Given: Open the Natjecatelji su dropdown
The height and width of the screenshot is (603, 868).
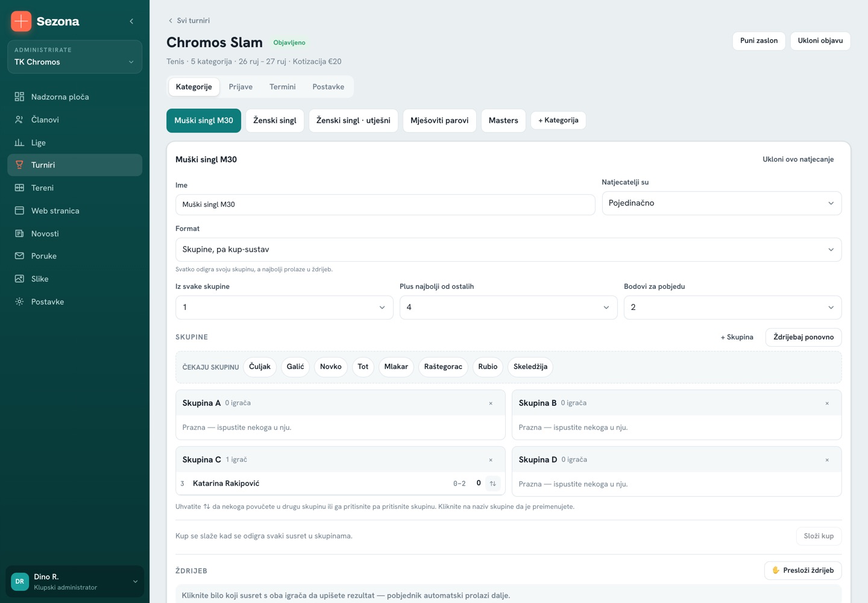Looking at the screenshot, I should [722, 203].
